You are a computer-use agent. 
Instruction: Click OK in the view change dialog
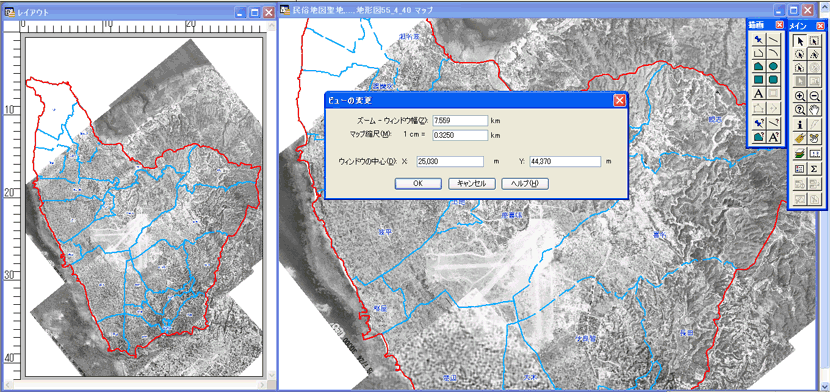coord(418,183)
